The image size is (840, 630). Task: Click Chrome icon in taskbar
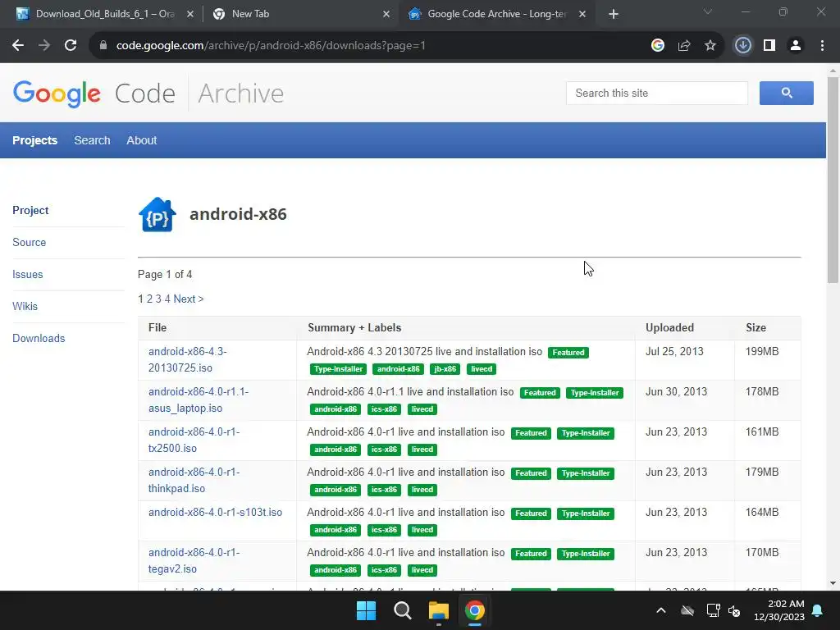[475, 610]
